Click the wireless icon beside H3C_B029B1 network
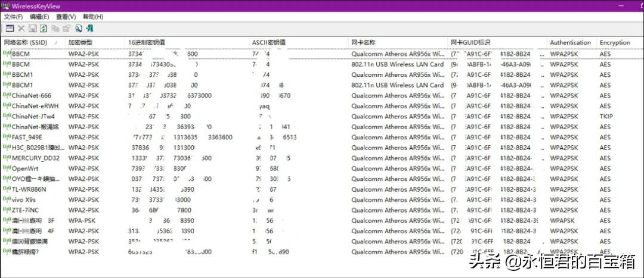 tap(7, 147)
